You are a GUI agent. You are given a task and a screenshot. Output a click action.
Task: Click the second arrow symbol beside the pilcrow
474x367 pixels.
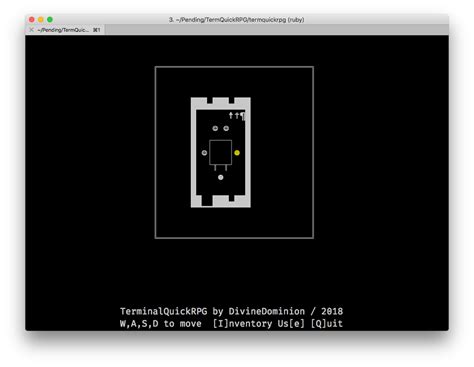coord(237,116)
